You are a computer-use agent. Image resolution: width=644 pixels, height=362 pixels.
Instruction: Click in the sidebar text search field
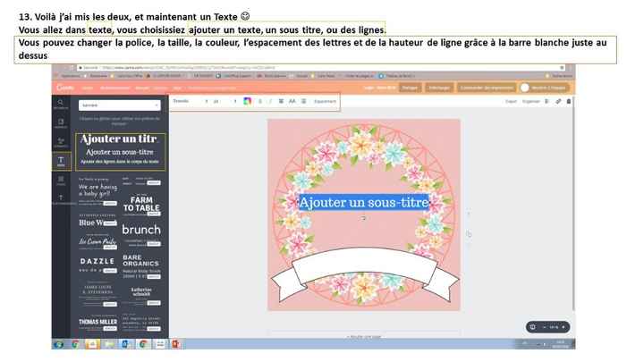click(119, 105)
